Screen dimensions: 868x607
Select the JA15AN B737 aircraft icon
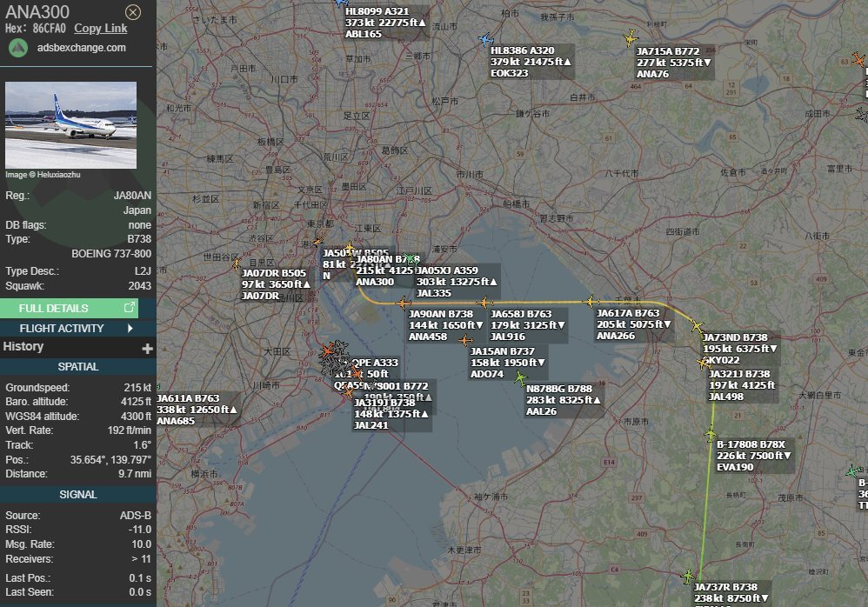click(465, 340)
